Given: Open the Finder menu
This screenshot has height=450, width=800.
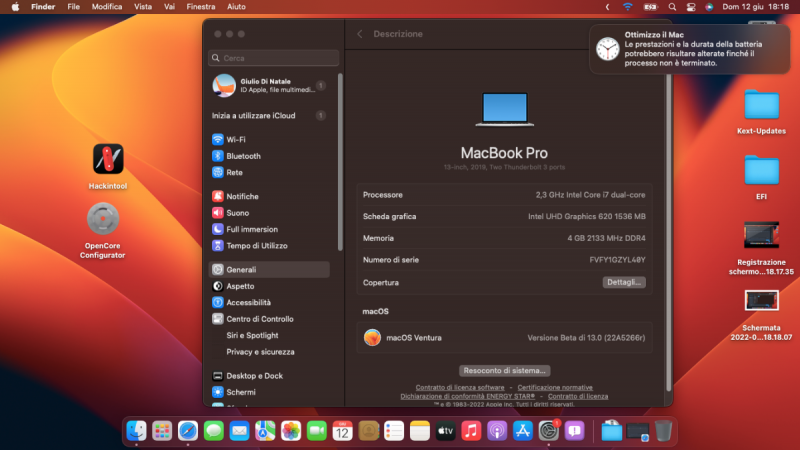Looking at the screenshot, I should pyautogui.click(x=43, y=7).
